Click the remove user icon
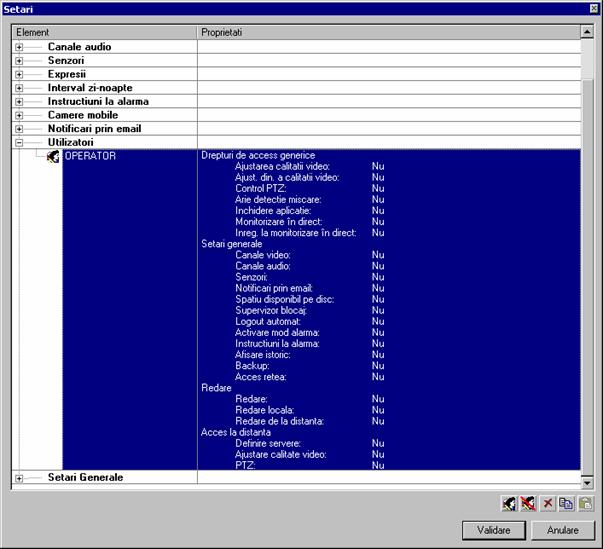 pos(527,503)
